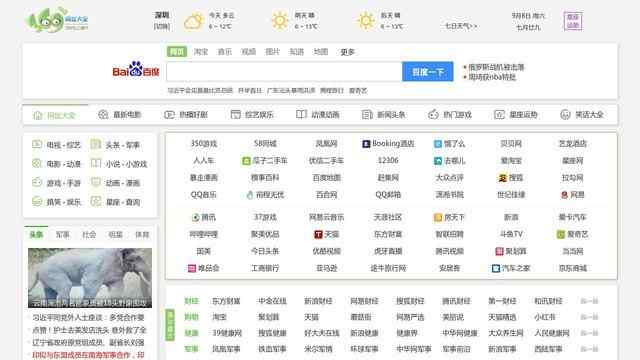Click the day-after-tomorrow sunny weather icon
Viewport: 640px width, 360px height.
(x=366, y=21)
